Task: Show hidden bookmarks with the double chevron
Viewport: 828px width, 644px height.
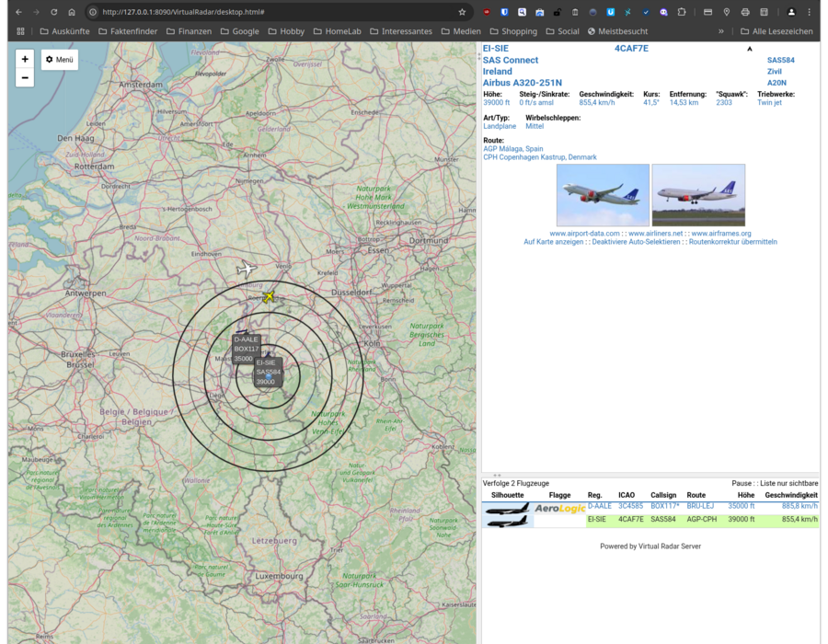Action: (720, 31)
